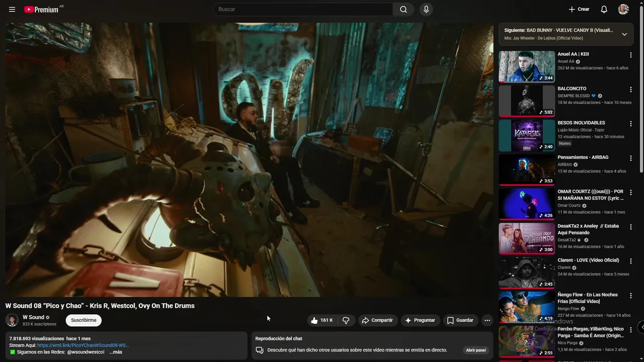Screen dimensions: 644x362
Task: Click the video title W Sound 08
Action: pos(100,306)
